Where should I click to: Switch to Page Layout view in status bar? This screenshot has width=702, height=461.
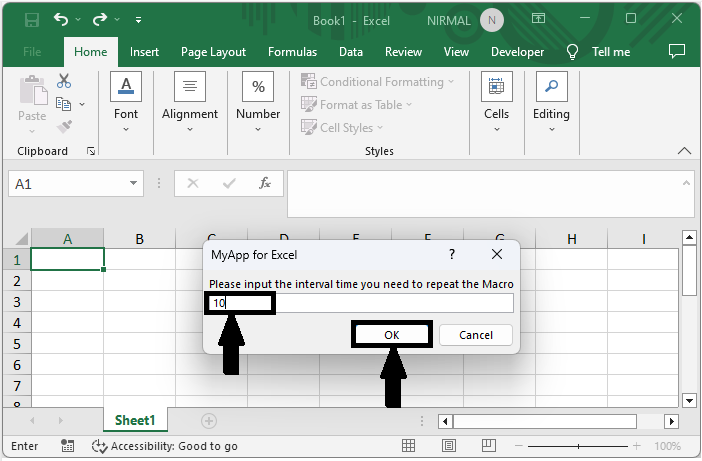coord(447,446)
